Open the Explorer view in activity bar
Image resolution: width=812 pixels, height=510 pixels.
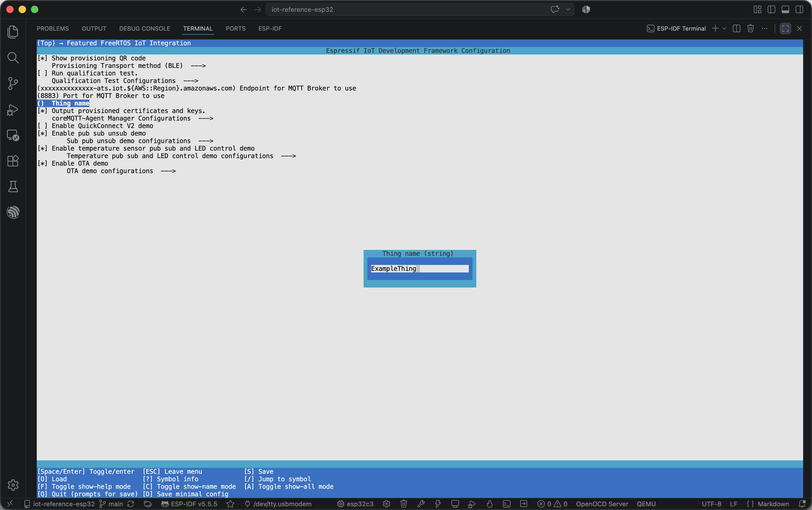13,32
